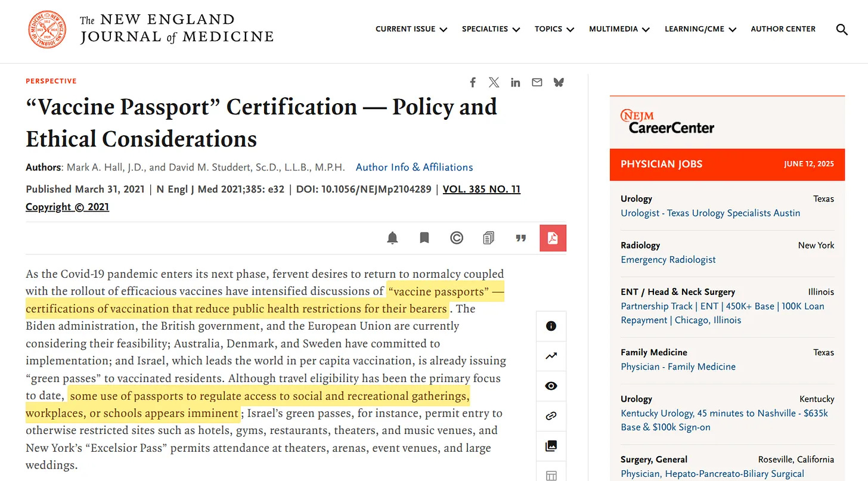The width and height of the screenshot is (868, 481).
Task: Click the JUNE 12, 2025 date
Action: point(809,165)
